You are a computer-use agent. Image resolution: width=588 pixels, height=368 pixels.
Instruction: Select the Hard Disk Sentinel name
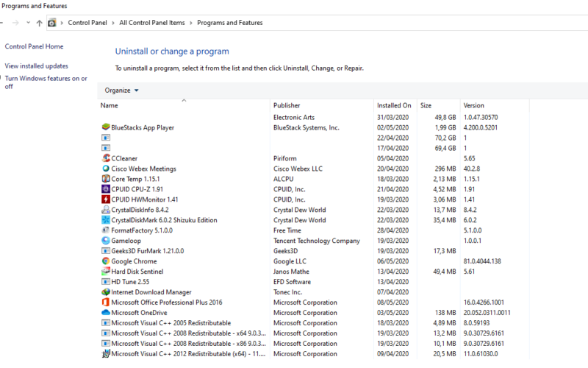137,271
